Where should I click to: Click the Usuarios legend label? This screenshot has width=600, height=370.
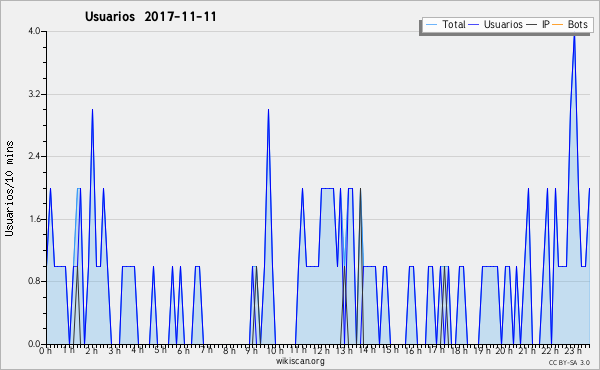(503, 24)
